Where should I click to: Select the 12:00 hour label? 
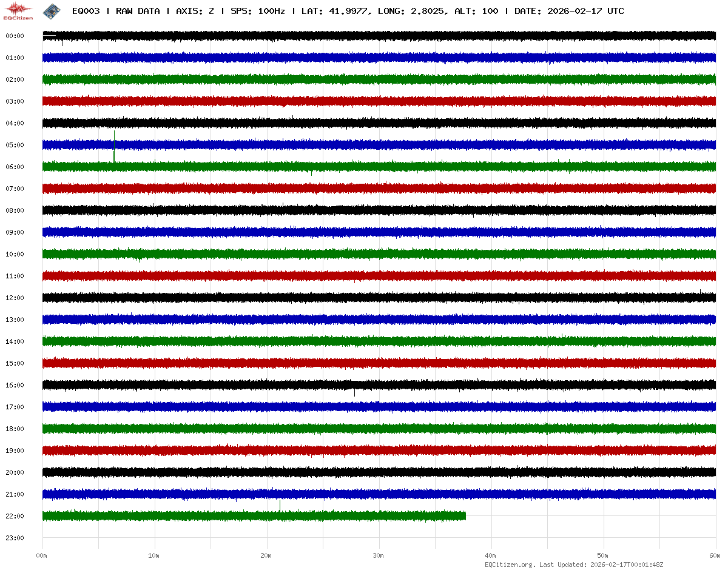[15, 298]
